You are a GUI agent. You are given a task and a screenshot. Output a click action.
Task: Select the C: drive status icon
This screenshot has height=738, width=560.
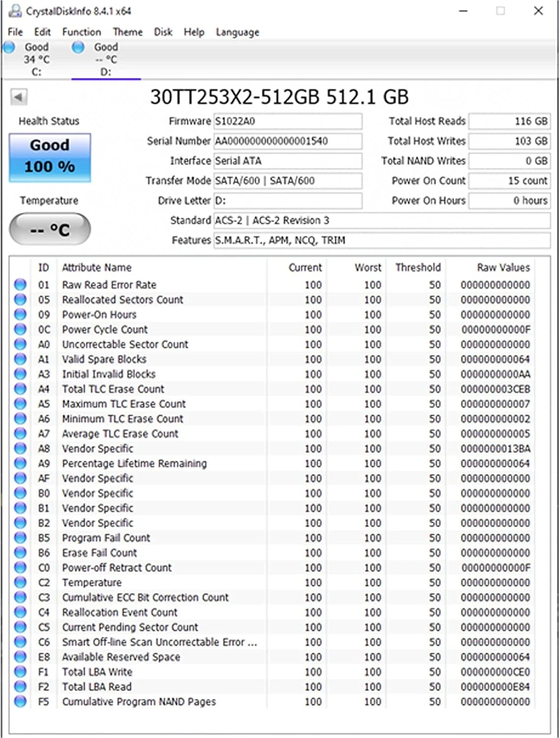pos(9,48)
